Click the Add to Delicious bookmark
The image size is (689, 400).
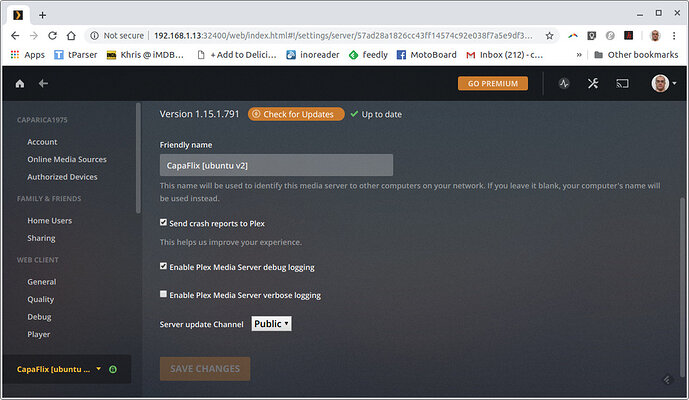pyautogui.click(x=237, y=55)
